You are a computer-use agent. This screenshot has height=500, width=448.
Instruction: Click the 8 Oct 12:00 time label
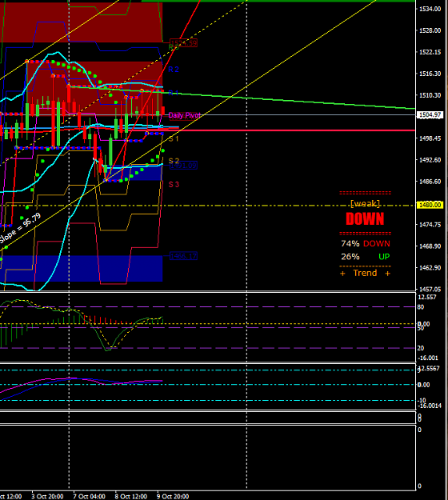pyautogui.click(x=130, y=497)
